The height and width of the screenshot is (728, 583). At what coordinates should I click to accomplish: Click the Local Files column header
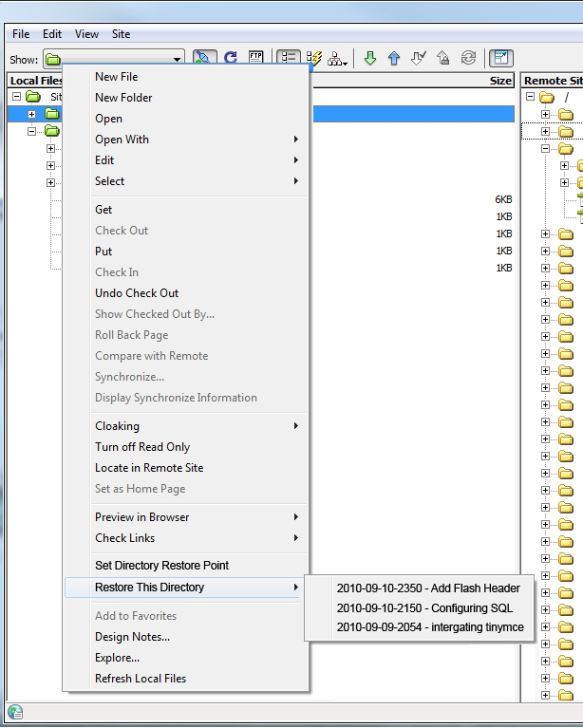point(35,81)
